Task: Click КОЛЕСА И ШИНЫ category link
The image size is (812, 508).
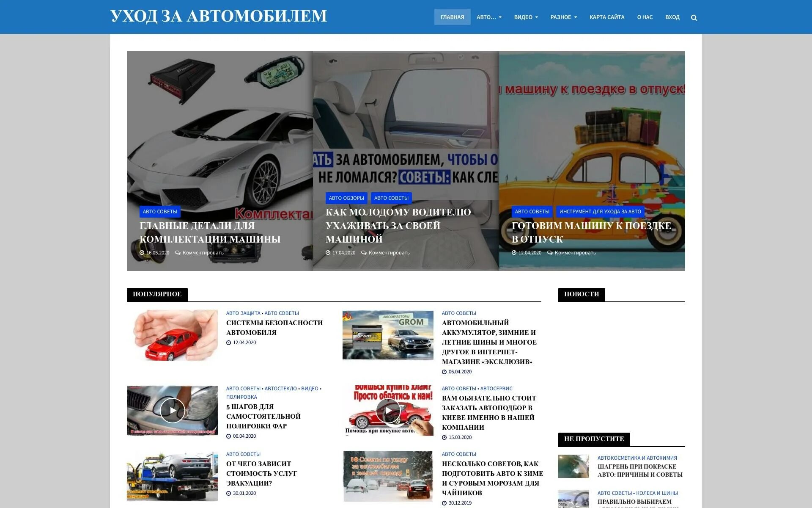Action: (657, 493)
